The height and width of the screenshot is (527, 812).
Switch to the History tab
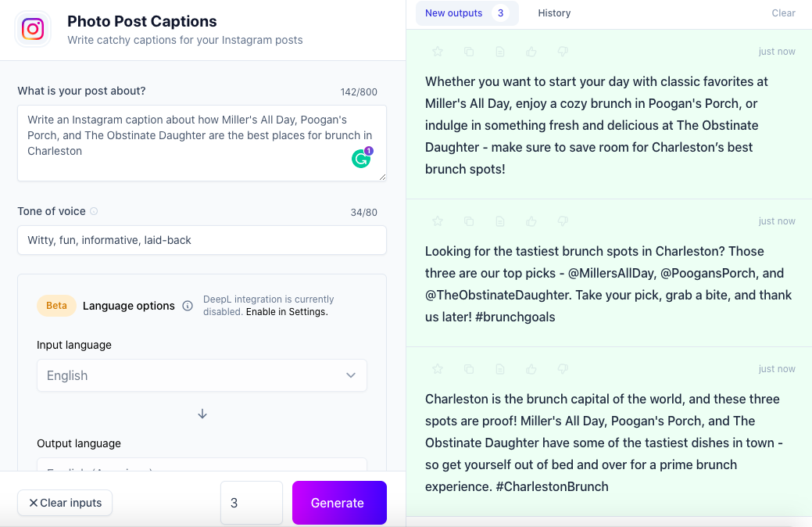[554, 13]
